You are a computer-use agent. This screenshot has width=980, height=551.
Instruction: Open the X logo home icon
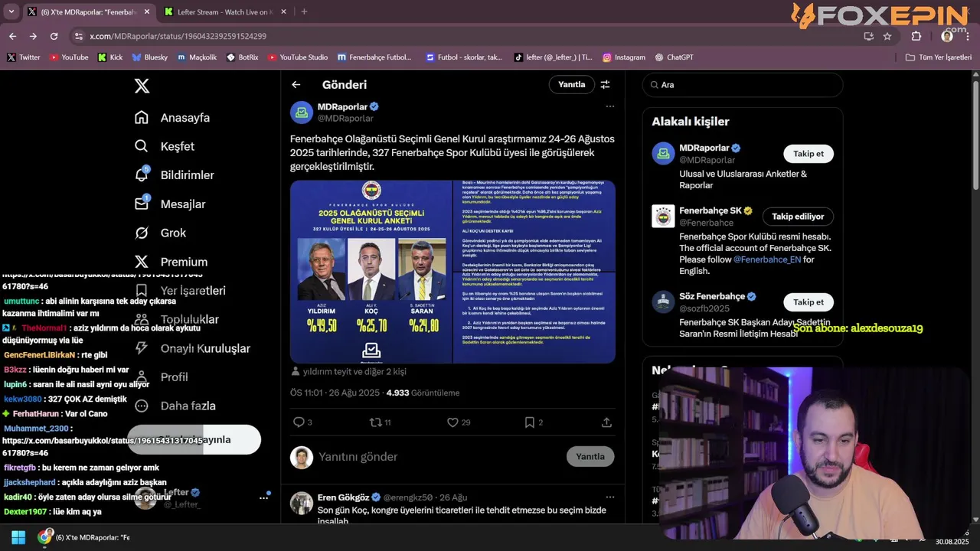142,86
